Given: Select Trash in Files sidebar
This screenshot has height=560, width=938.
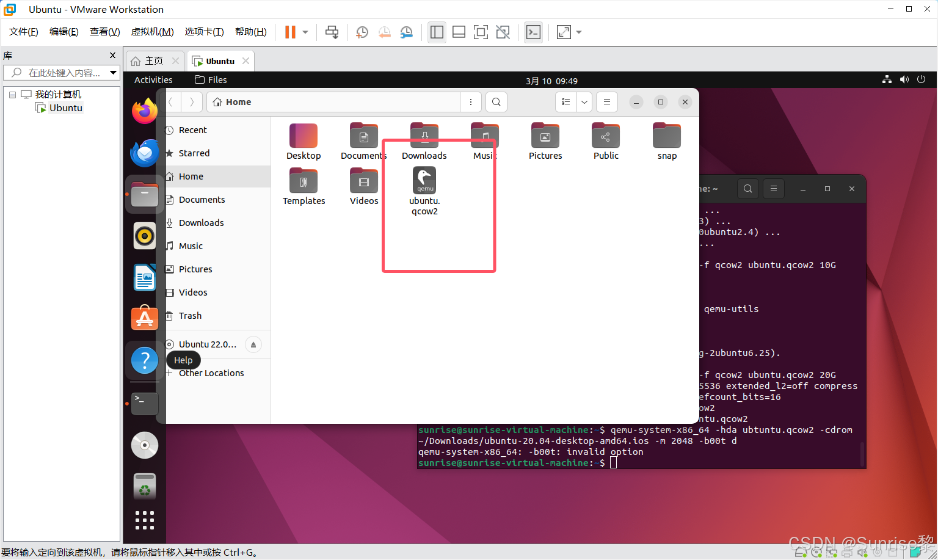Looking at the screenshot, I should (x=218, y=316).
